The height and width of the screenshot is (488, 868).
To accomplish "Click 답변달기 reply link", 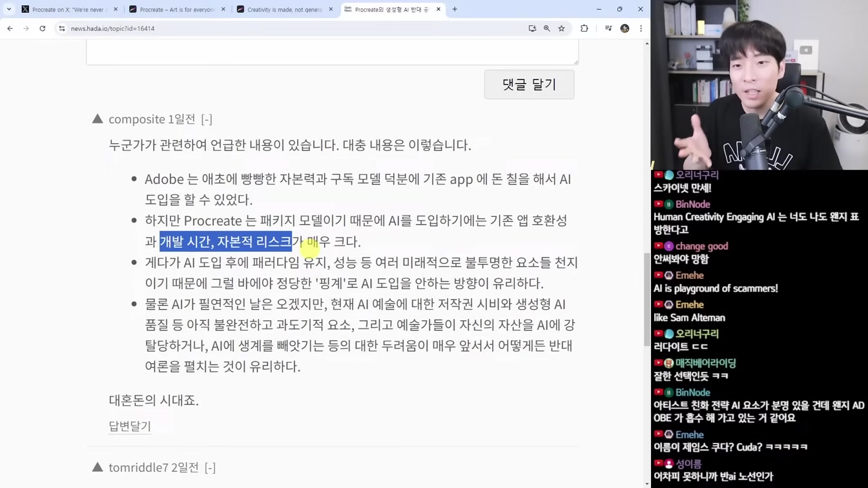I will [130, 426].
